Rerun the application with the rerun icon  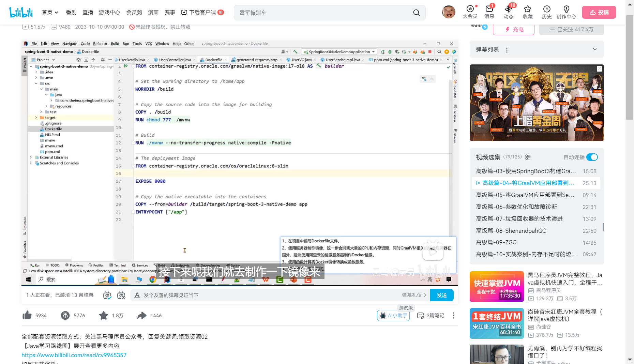(x=383, y=52)
